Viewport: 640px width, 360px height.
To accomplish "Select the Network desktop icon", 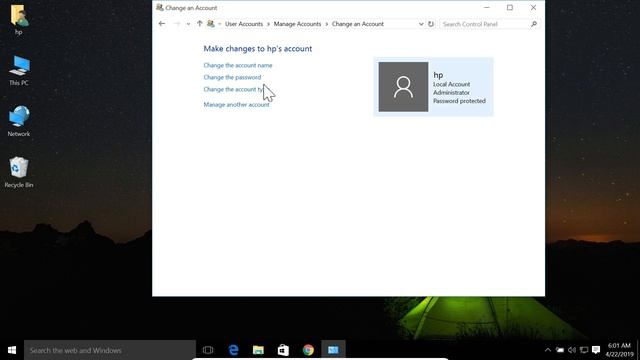I will [19, 121].
